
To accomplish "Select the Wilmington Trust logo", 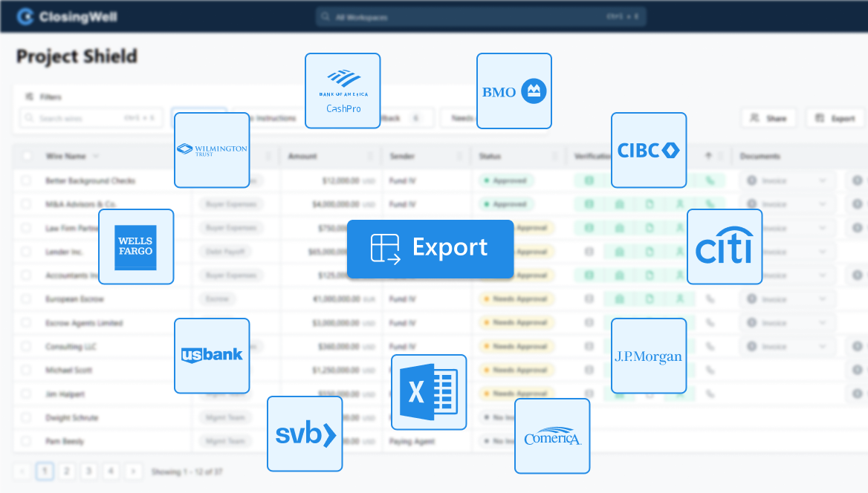I will click(x=212, y=149).
